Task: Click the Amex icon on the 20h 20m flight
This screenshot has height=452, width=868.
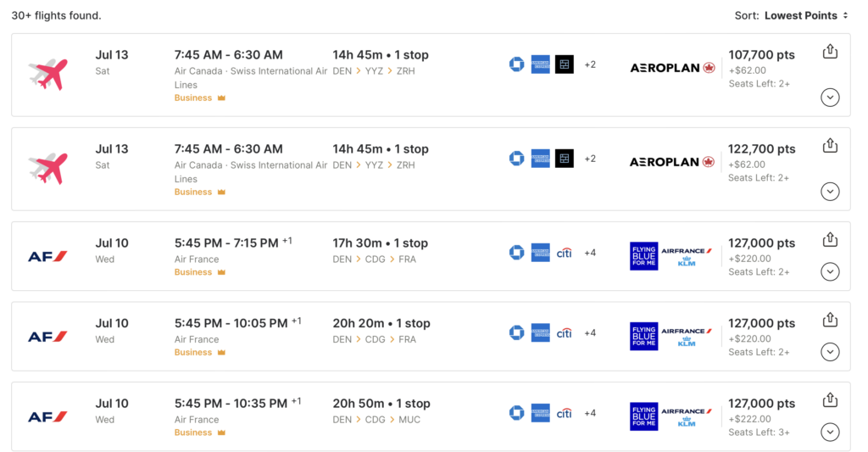Action: tap(540, 332)
